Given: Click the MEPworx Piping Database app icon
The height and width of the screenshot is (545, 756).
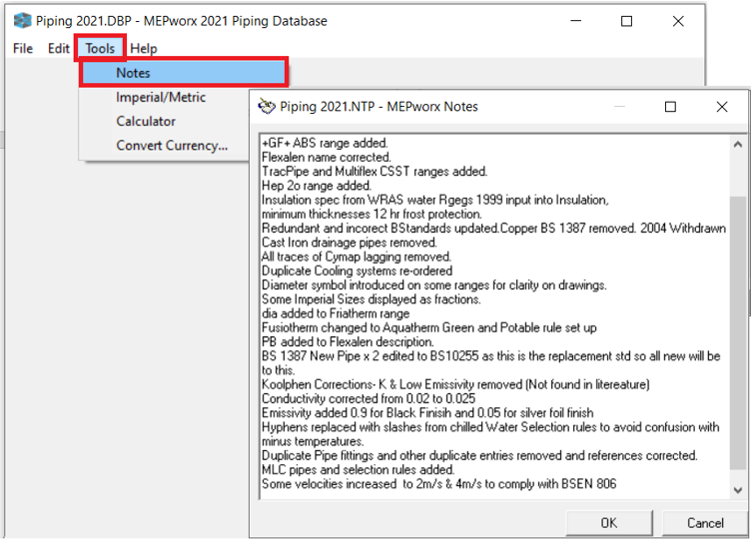Looking at the screenshot, I should (22, 21).
